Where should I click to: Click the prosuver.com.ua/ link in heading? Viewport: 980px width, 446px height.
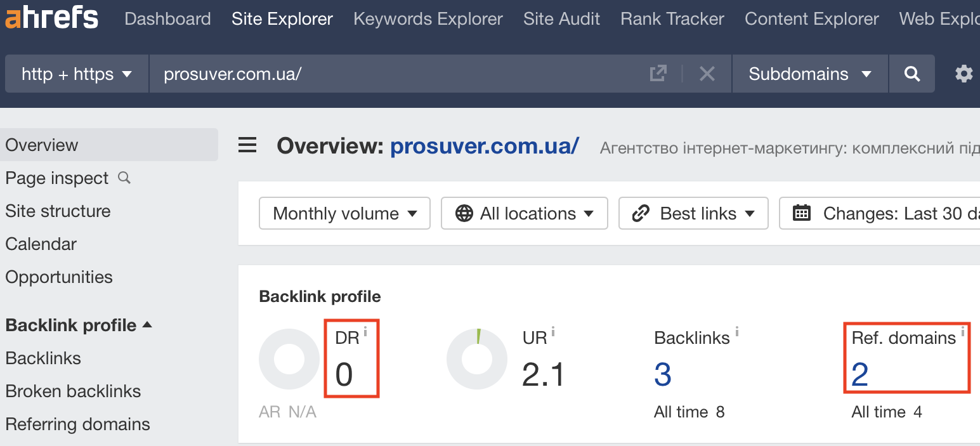pyautogui.click(x=484, y=147)
